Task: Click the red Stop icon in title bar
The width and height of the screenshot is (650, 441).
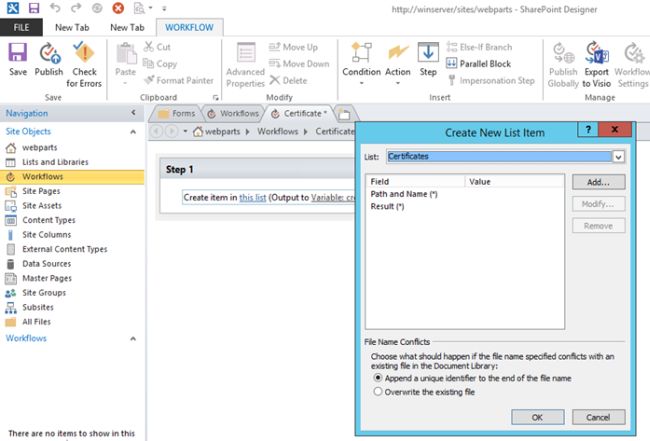Action: click(118, 8)
